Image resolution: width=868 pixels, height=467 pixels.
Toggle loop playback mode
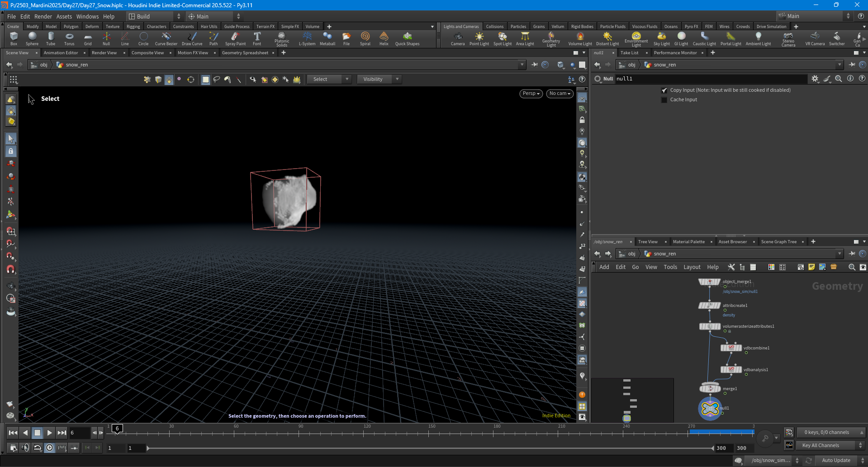[x=38, y=448]
